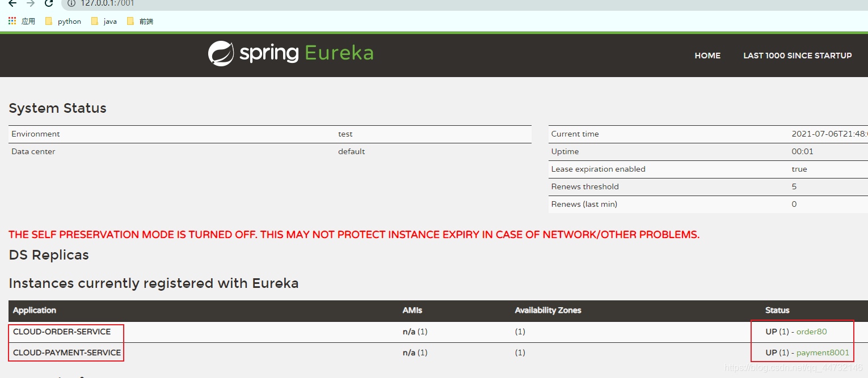The width and height of the screenshot is (868, 378).
Task: Click the renews threshold value 5
Action: click(794, 186)
